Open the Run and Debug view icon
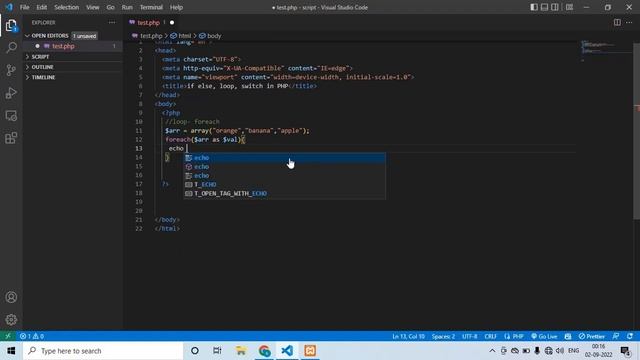This screenshot has height=360, width=640. tap(11, 93)
